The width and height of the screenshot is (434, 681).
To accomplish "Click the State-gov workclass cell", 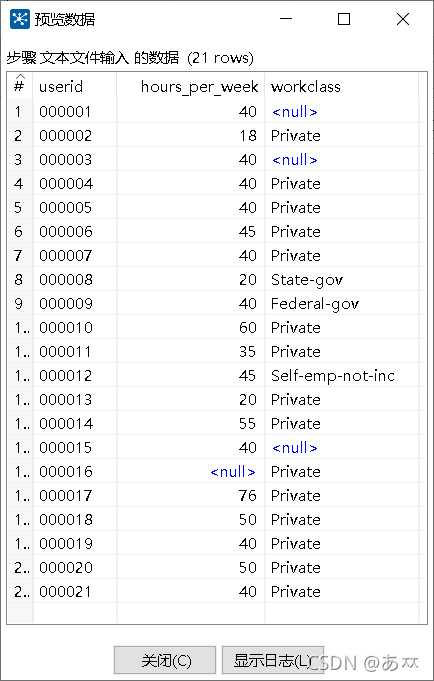I will (x=341, y=280).
